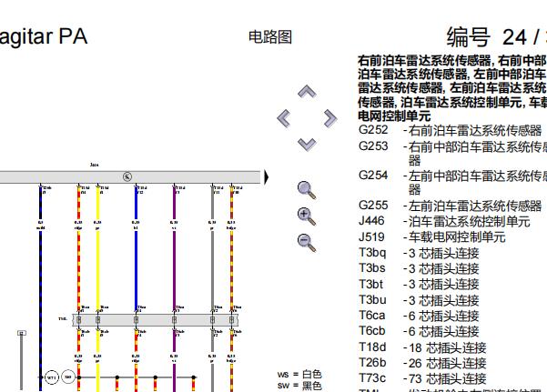This screenshot has width=547, height=392.
Task: Click the T3bt connector entry
Action: click(419, 285)
